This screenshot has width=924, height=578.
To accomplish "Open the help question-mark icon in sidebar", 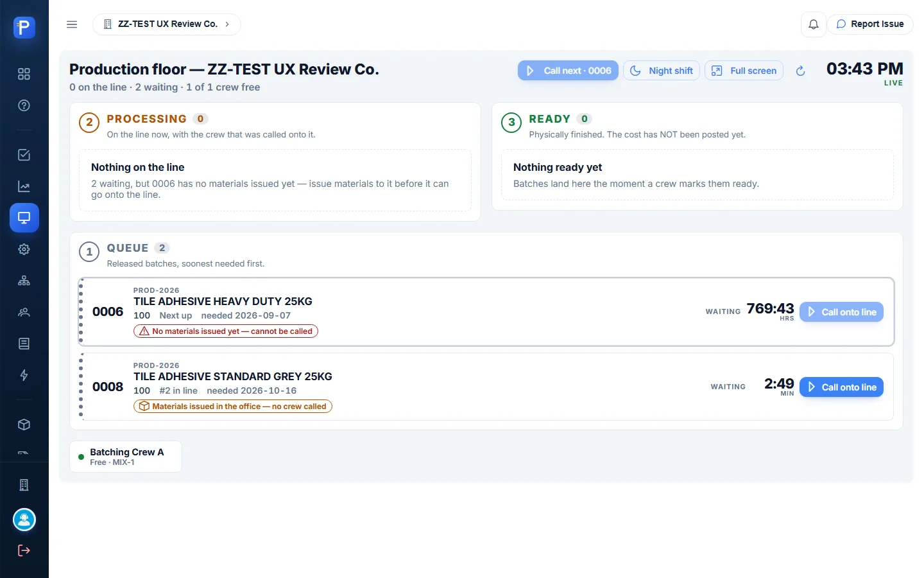I will coord(24,105).
